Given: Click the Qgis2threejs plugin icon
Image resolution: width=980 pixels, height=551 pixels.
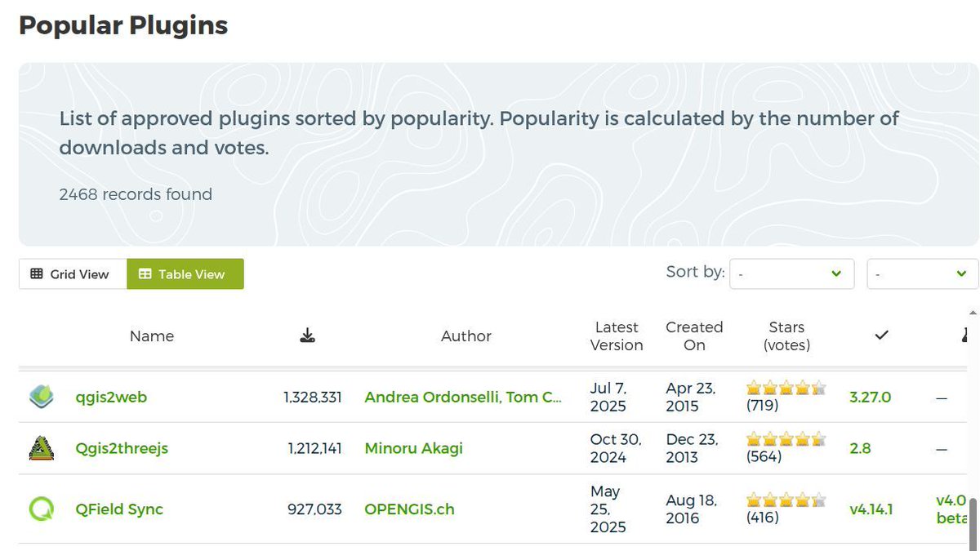Looking at the screenshot, I should [x=41, y=447].
